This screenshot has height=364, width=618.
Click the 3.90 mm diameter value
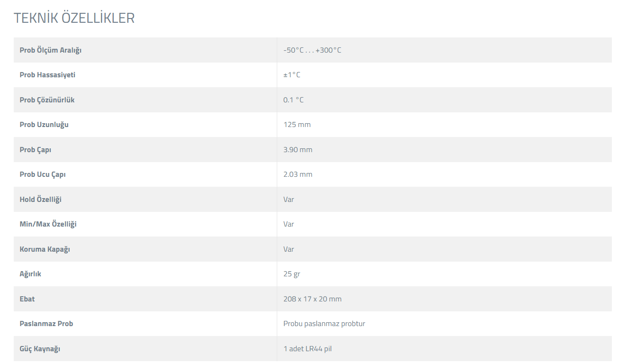pyautogui.click(x=298, y=150)
